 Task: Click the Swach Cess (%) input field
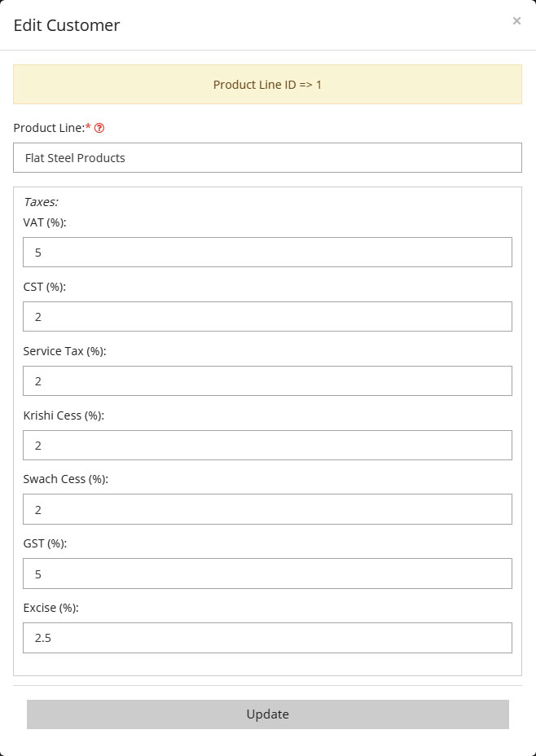coord(267,509)
